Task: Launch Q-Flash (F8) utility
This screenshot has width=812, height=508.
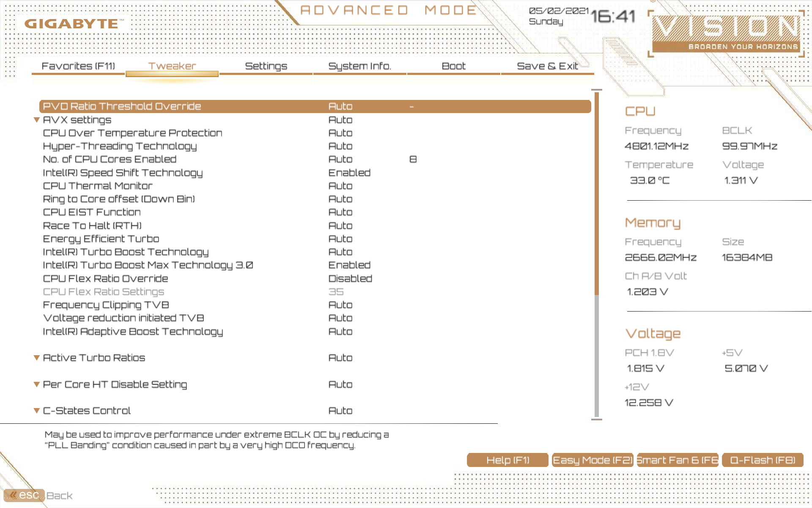Action: [763, 460]
